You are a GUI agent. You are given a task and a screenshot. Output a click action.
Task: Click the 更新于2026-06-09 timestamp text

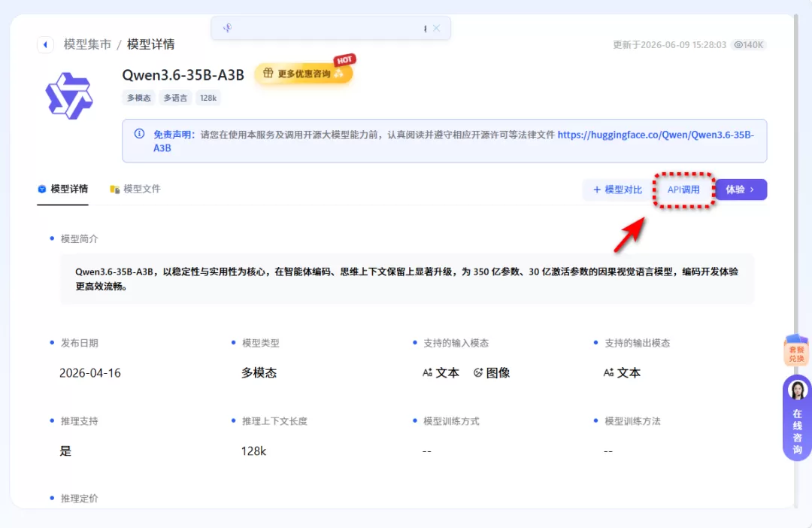[670, 45]
